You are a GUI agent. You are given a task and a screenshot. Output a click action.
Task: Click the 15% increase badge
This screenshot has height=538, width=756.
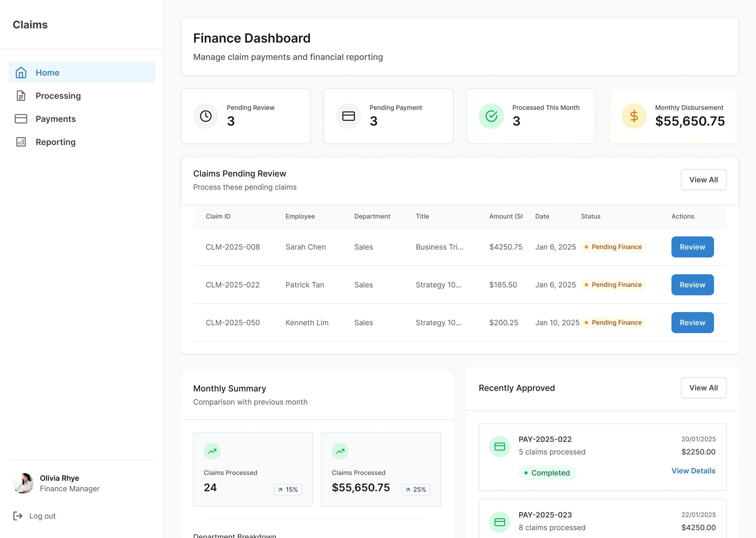288,490
